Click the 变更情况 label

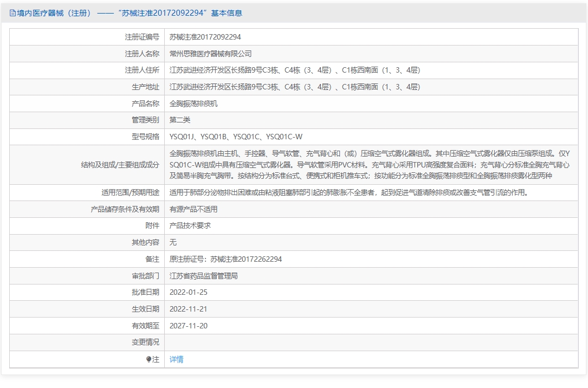pos(145,342)
